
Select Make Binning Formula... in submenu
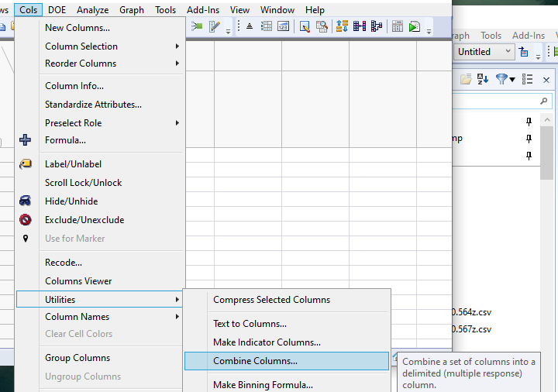263,385
